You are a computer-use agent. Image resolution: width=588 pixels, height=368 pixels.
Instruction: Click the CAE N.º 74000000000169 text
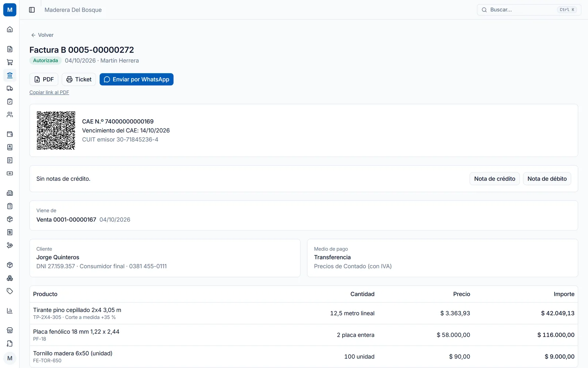(118, 121)
